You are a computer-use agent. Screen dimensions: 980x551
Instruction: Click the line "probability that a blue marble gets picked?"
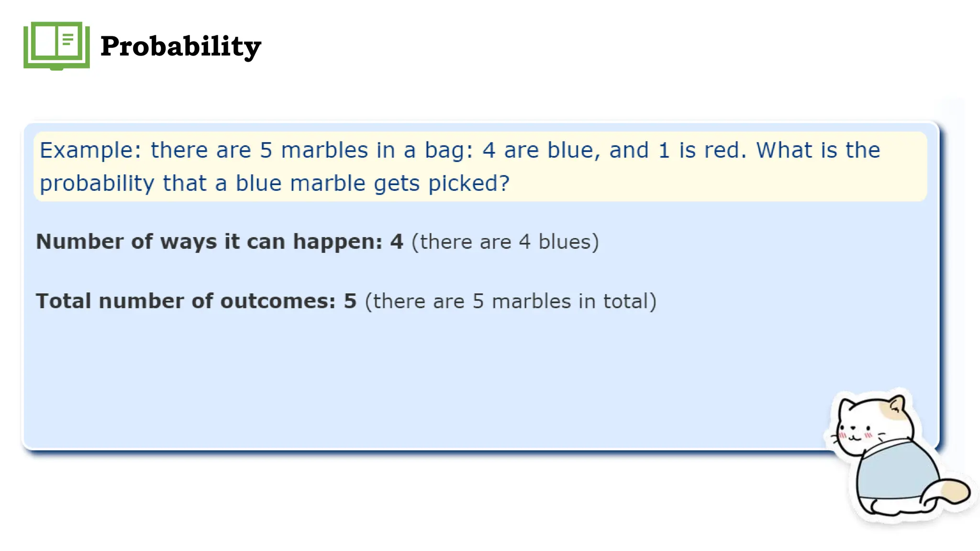pos(275,184)
